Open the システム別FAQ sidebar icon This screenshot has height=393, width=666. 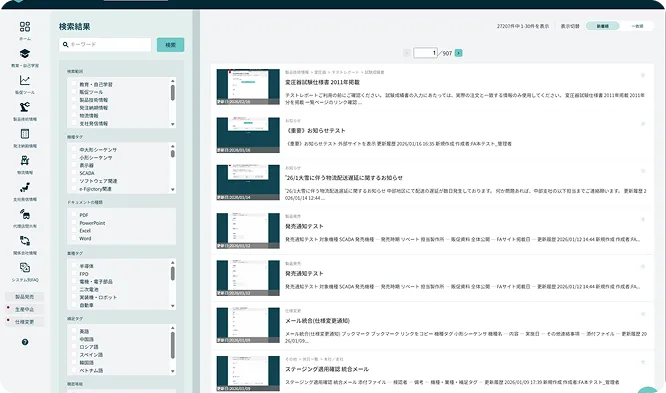click(25, 268)
